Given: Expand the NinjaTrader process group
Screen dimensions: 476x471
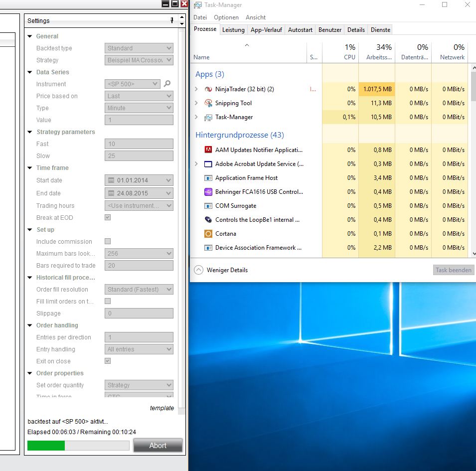Looking at the screenshot, I should (x=196, y=89).
